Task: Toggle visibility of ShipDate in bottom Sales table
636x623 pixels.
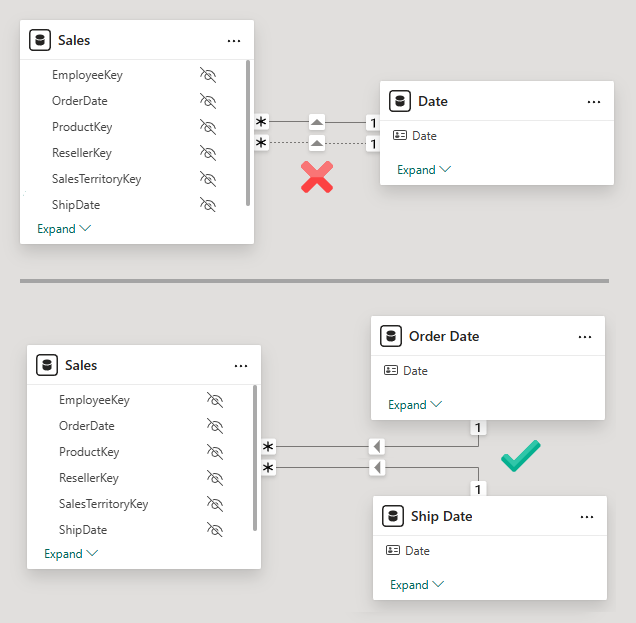Action: (215, 530)
